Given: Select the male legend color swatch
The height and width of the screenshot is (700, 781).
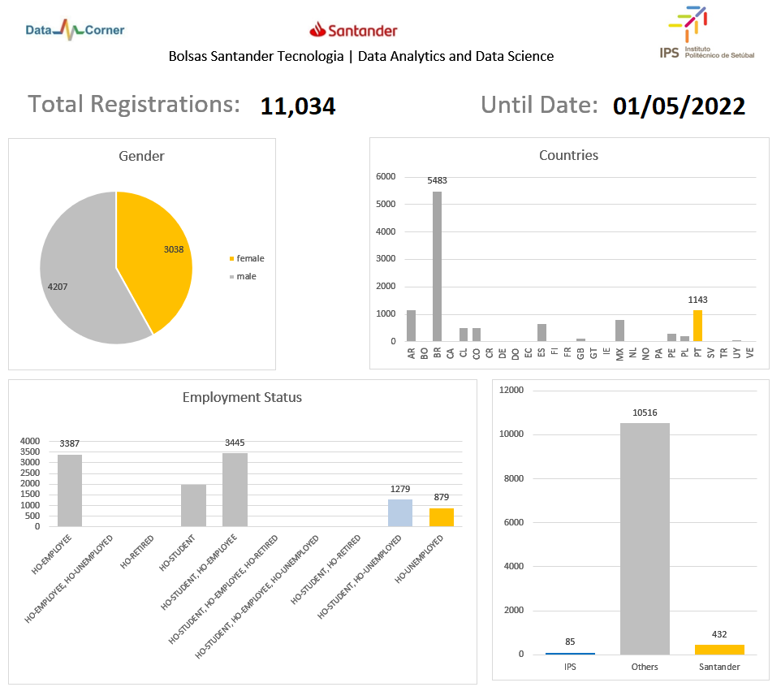Looking at the screenshot, I should 231,277.
